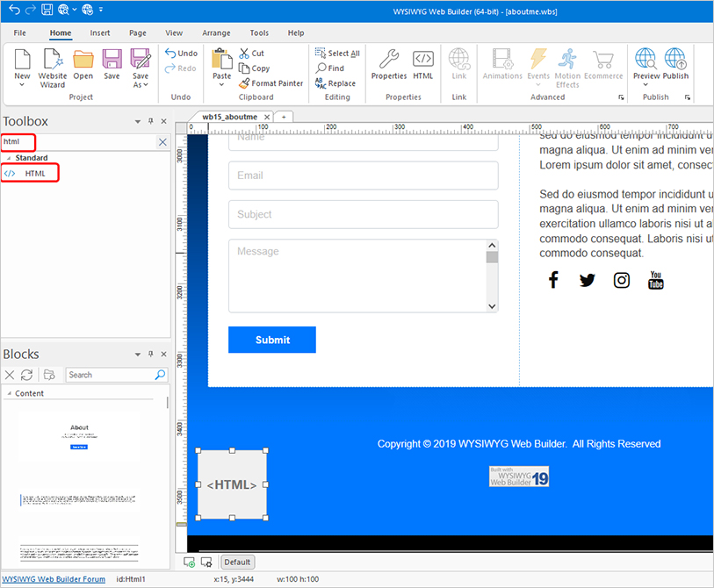This screenshot has width=714, height=588.
Task: Open the Help tab
Action: [x=296, y=32]
